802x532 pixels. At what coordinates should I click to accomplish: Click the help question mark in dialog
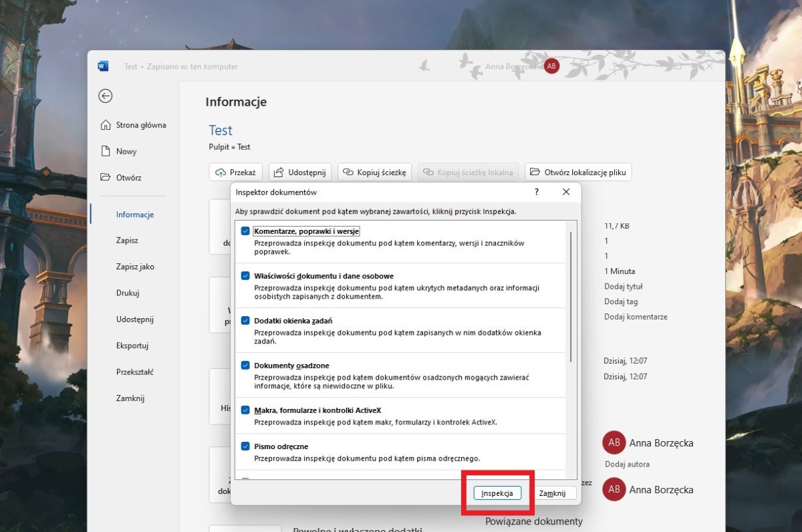(x=536, y=192)
